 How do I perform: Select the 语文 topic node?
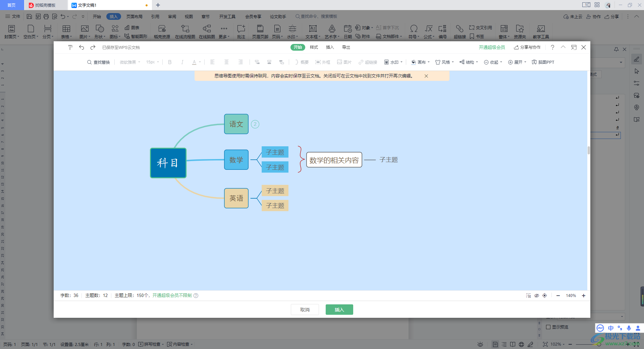pyautogui.click(x=236, y=124)
